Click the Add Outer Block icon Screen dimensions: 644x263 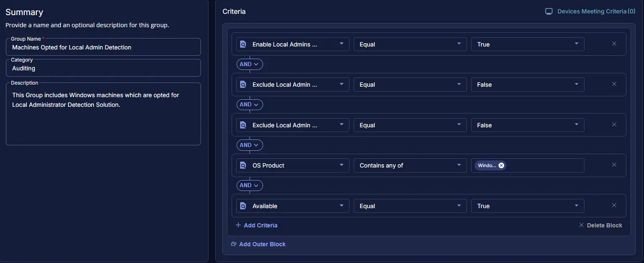[x=234, y=244]
